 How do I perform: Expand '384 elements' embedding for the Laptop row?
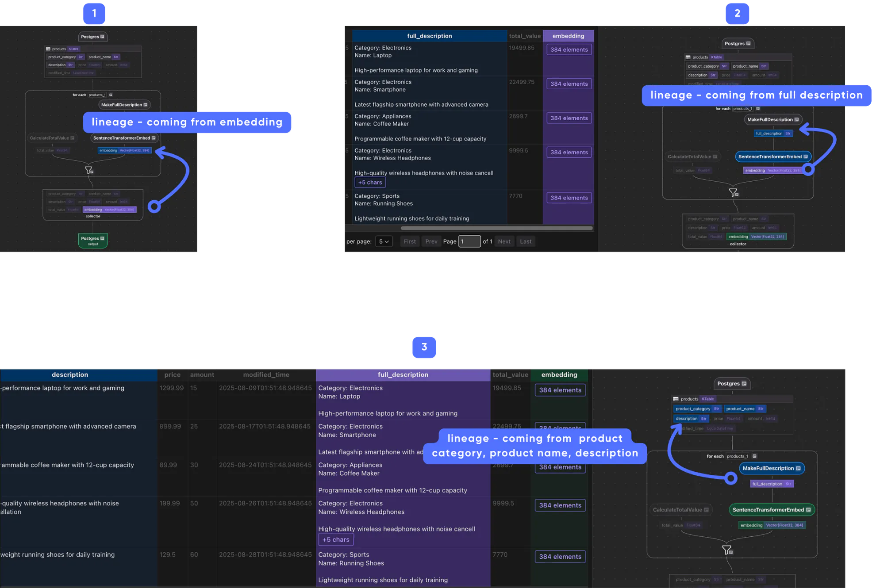pyautogui.click(x=569, y=50)
